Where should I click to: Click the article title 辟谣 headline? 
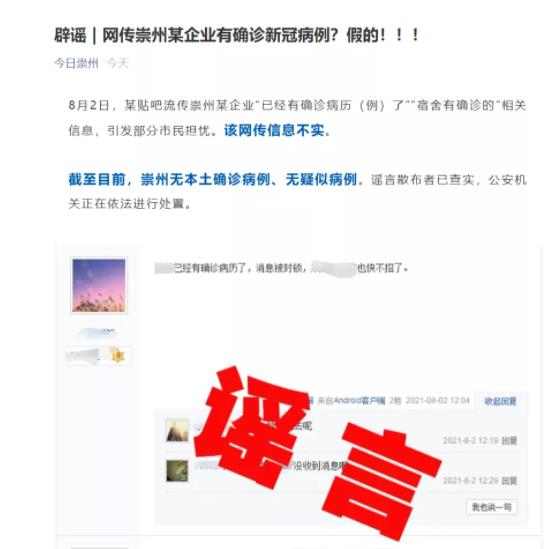point(237,35)
